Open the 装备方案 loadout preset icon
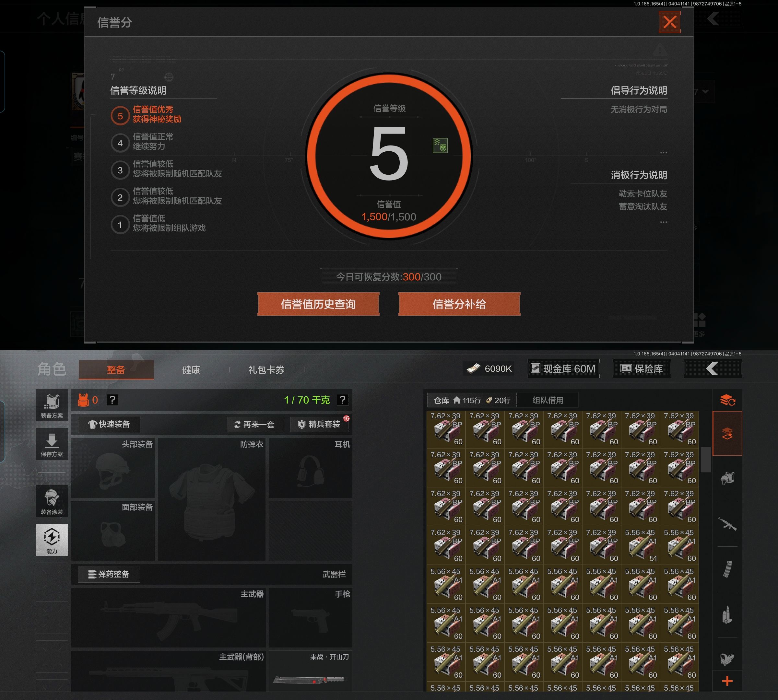The height and width of the screenshot is (700, 778). 52,405
